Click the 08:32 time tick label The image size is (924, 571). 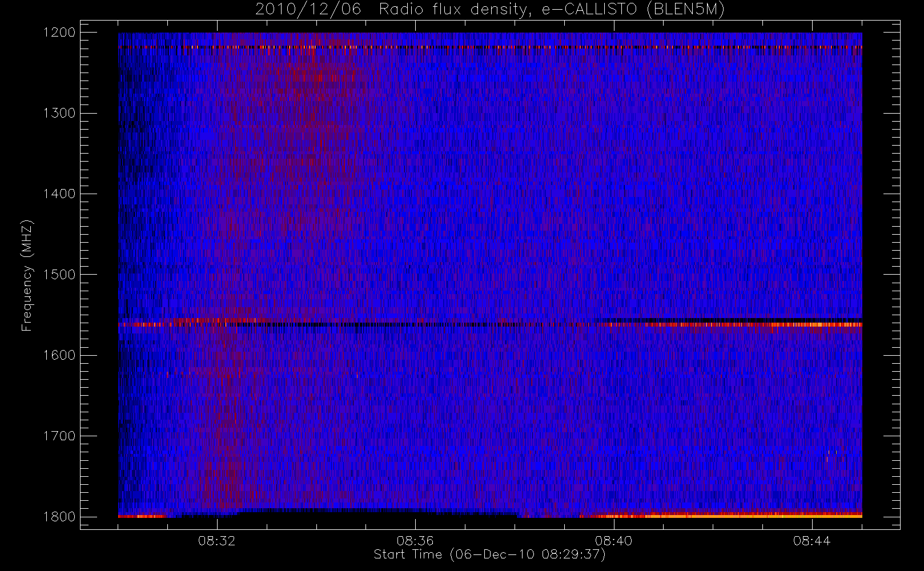216,541
